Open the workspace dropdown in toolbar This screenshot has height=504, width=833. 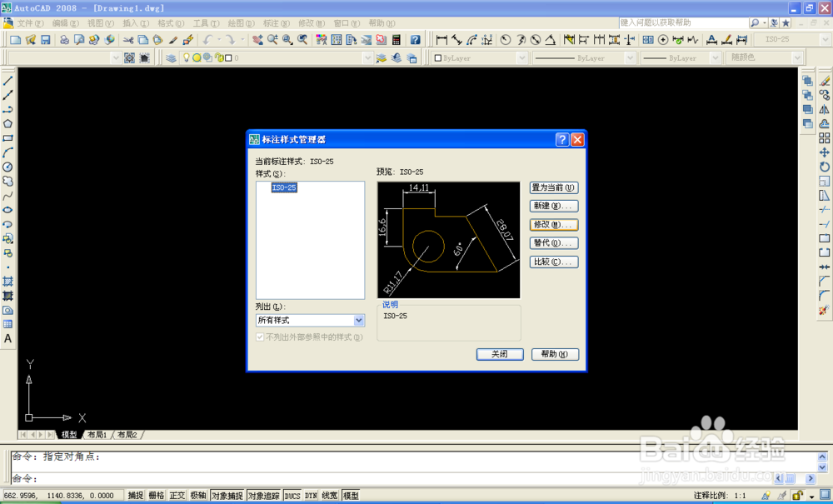click(x=116, y=57)
